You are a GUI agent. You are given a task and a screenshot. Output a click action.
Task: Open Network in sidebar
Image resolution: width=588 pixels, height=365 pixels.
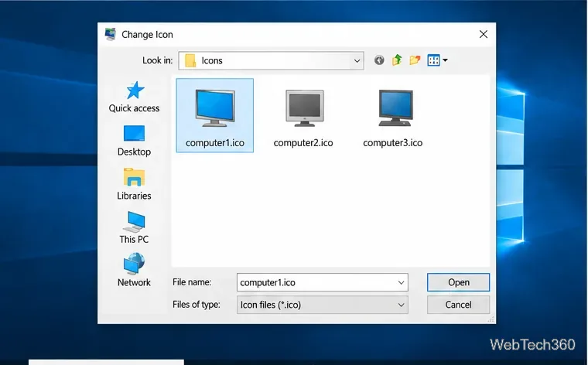pyautogui.click(x=134, y=270)
